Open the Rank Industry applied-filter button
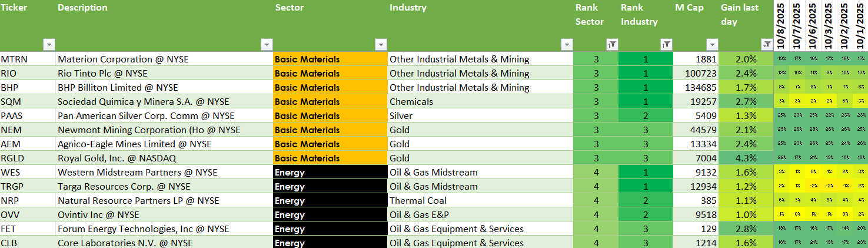This screenshot has width=868, height=248. point(666,45)
